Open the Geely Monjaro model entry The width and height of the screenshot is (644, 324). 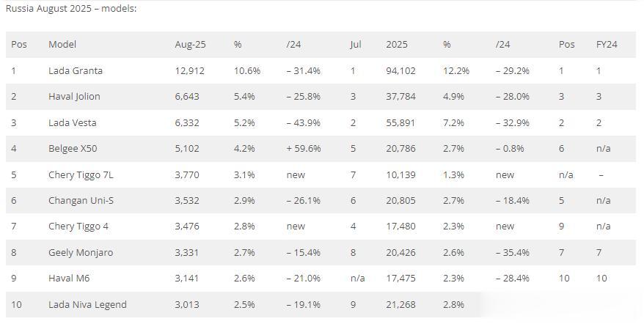[x=81, y=253]
